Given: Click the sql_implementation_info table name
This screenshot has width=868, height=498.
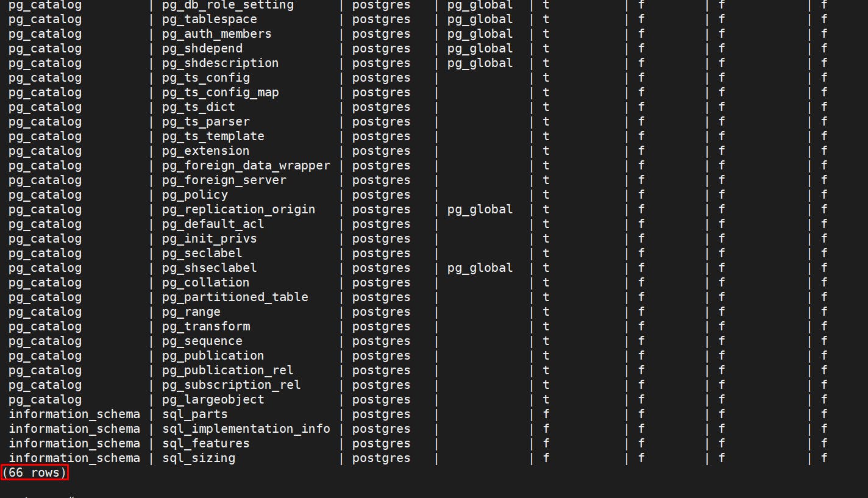Looking at the screenshot, I should tap(246, 429).
